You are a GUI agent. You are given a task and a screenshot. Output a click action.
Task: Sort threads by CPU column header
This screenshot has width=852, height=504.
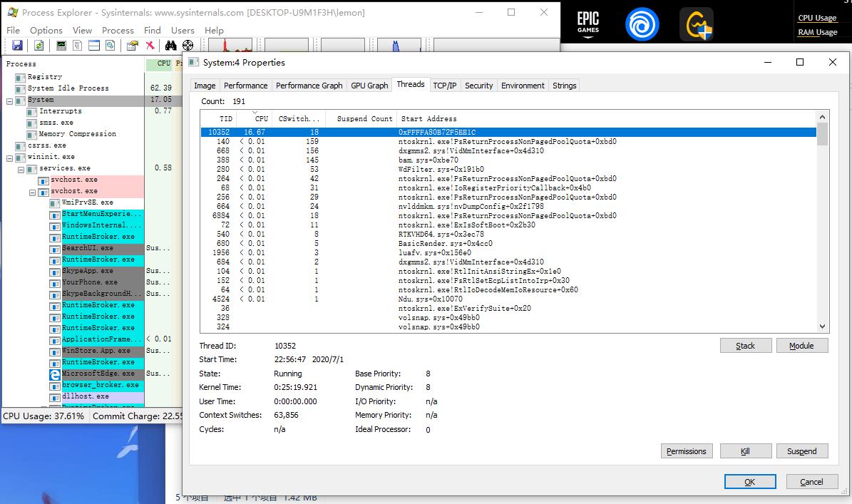coord(255,118)
